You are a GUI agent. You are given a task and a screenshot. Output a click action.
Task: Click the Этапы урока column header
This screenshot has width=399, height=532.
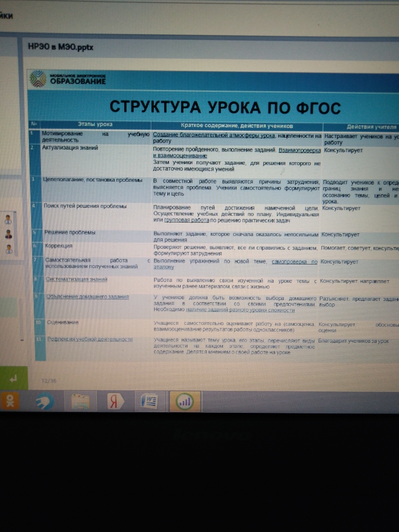coord(95,124)
